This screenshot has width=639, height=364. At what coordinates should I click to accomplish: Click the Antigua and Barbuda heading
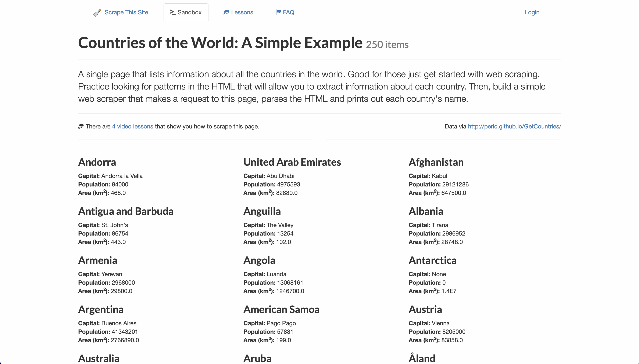(x=126, y=211)
